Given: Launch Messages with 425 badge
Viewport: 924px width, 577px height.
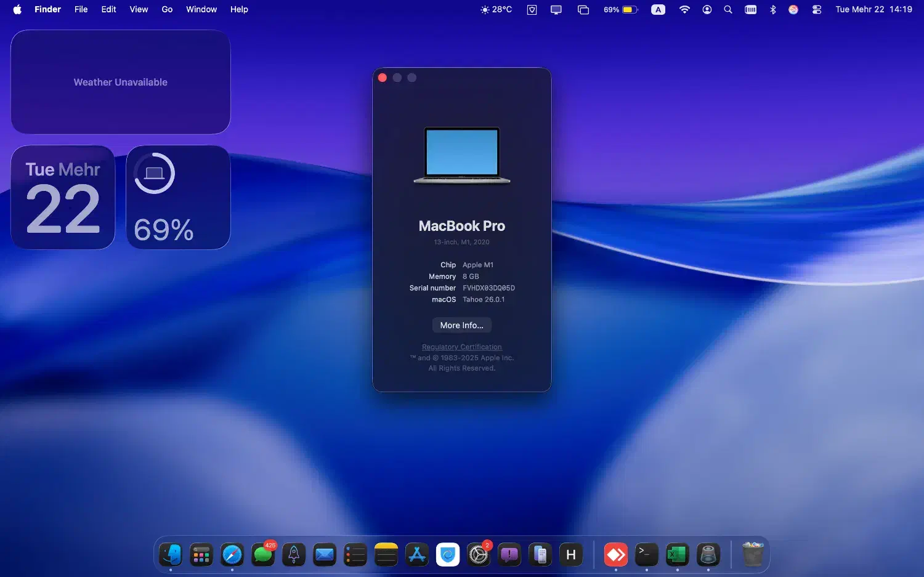Looking at the screenshot, I should pyautogui.click(x=263, y=555).
